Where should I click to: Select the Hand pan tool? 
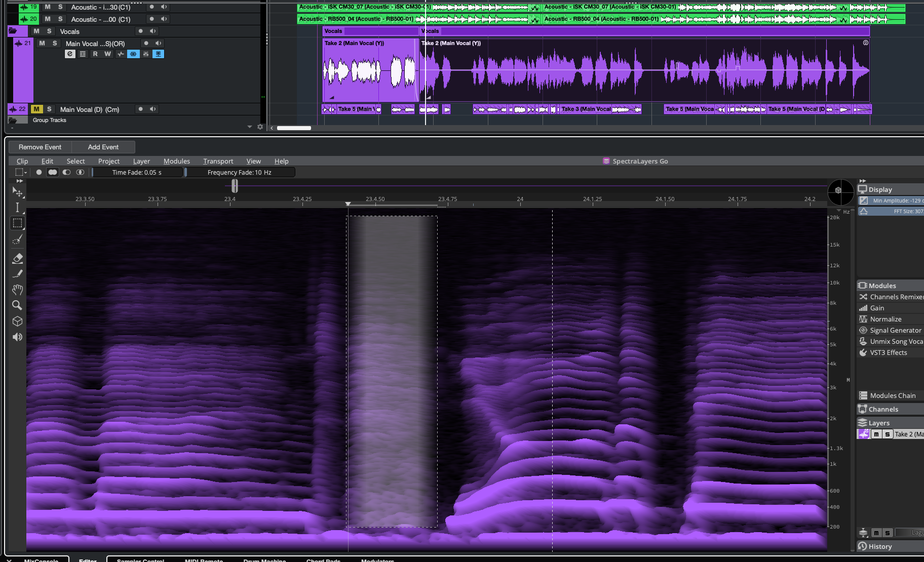tap(17, 290)
